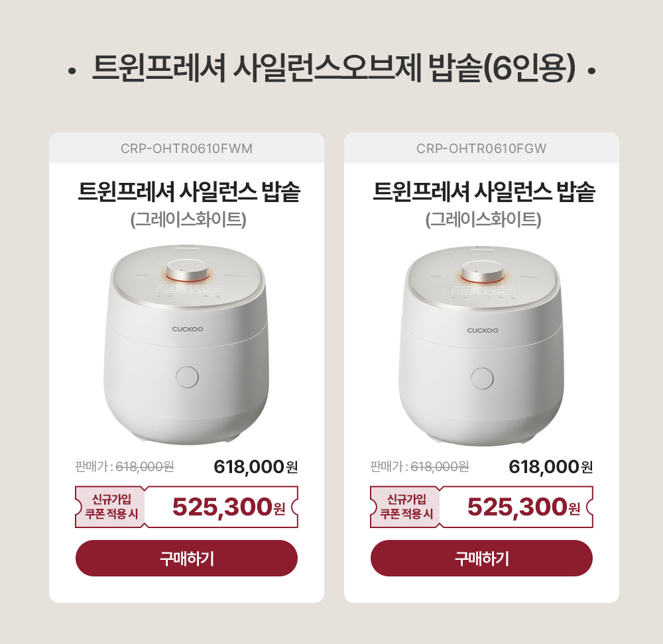Viewport: 663px width, 644px height.
Task: Click right coupon price 525,300원
Action: pos(524,507)
